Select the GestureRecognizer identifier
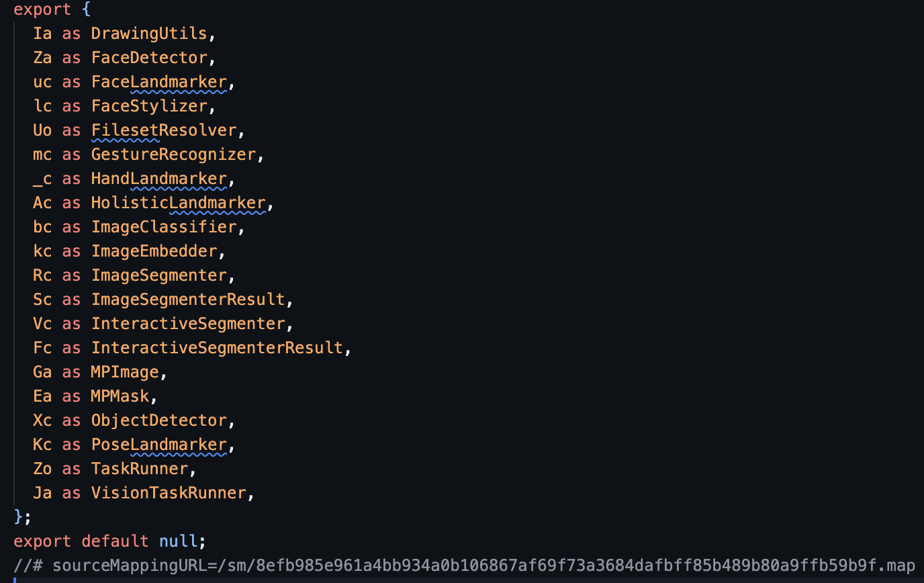The width and height of the screenshot is (924, 583). tap(173, 154)
